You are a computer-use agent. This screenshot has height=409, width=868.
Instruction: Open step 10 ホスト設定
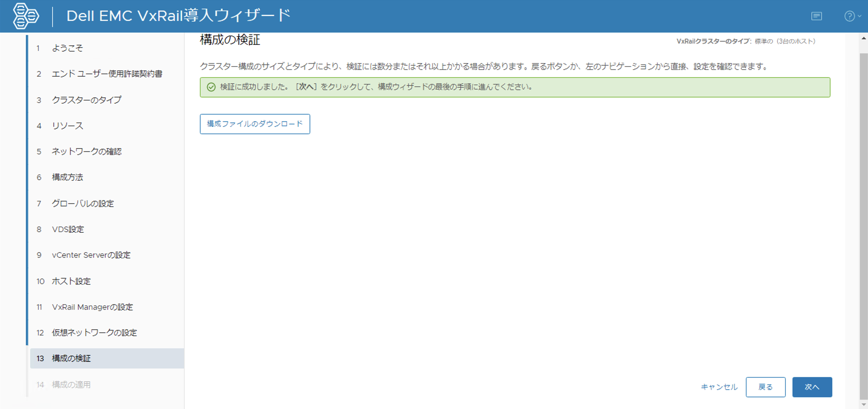pyautogui.click(x=71, y=281)
